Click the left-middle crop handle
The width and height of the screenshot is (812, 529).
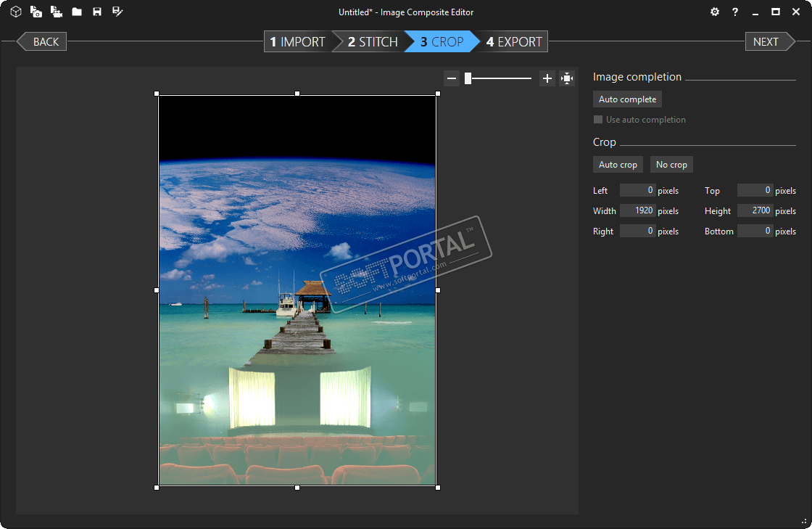click(x=157, y=290)
